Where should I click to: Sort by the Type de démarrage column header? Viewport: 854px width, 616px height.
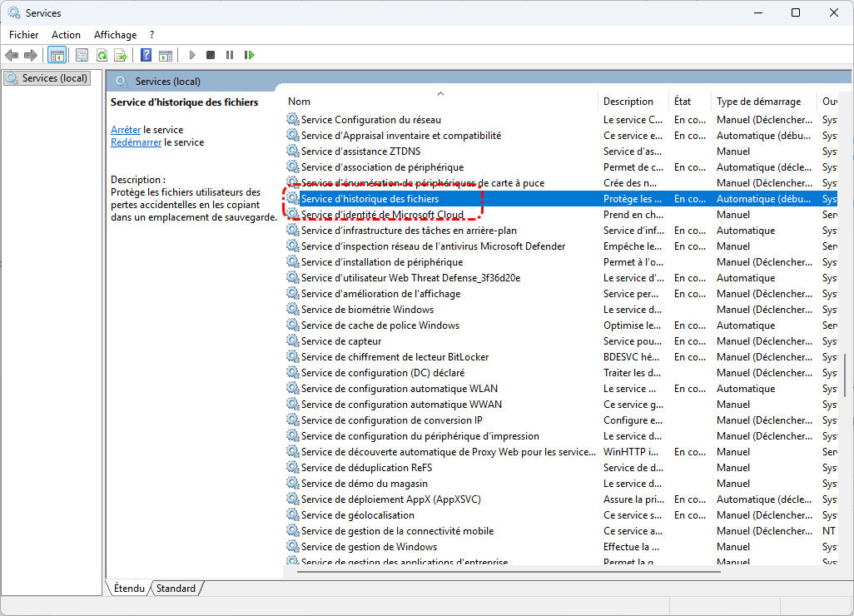coord(758,102)
